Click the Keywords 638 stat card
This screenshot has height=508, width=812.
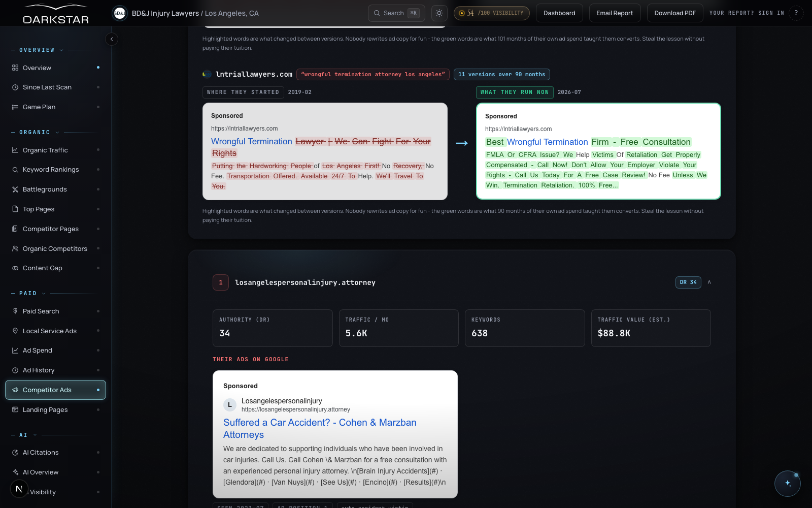pyautogui.click(x=525, y=328)
